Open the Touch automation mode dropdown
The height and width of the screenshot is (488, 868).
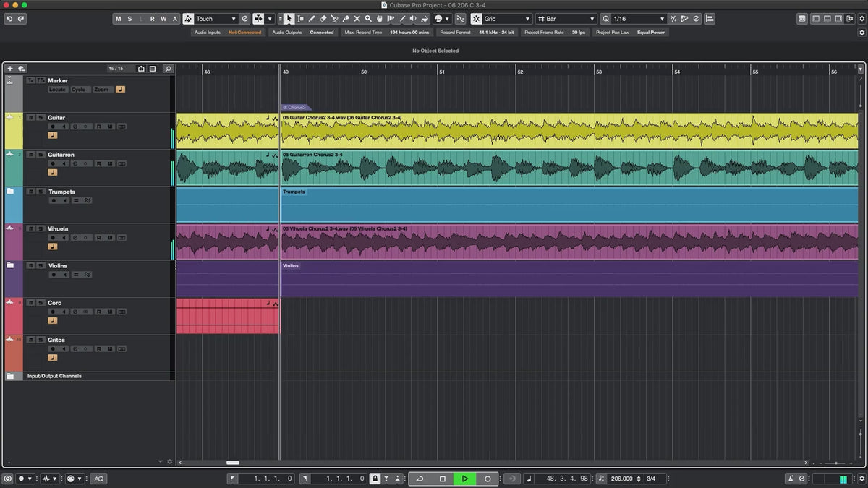click(x=216, y=19)
